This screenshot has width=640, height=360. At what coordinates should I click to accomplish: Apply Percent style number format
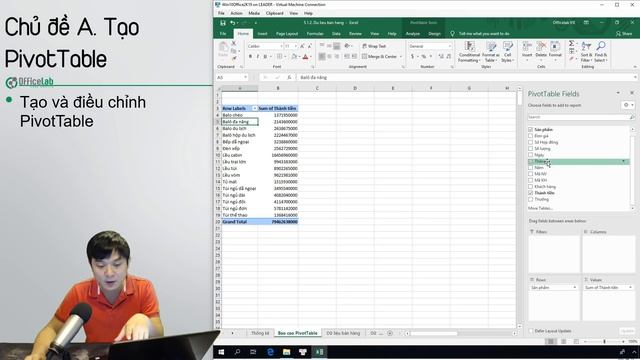[x=424, y=56]
